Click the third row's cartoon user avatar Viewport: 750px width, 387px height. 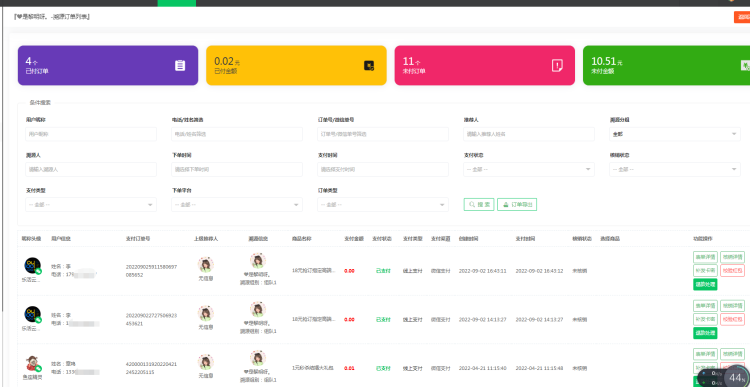[33, 364]
